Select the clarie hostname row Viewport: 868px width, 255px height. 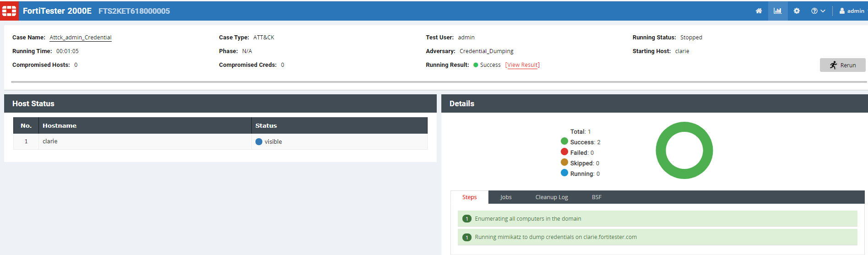pos(220,141)
